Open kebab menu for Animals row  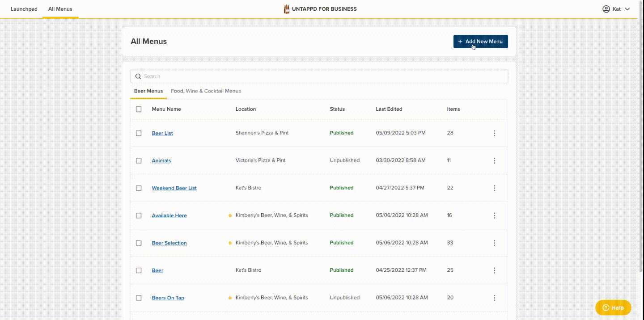coord(494,160)
